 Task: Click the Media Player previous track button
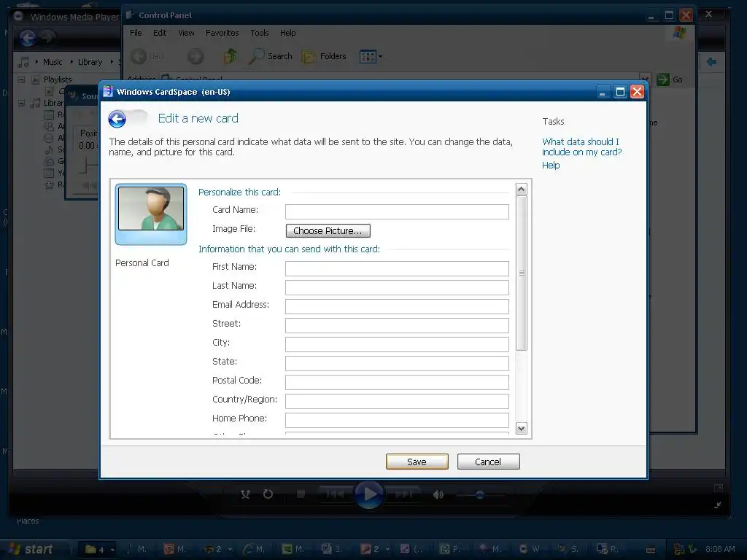(335, 494)
